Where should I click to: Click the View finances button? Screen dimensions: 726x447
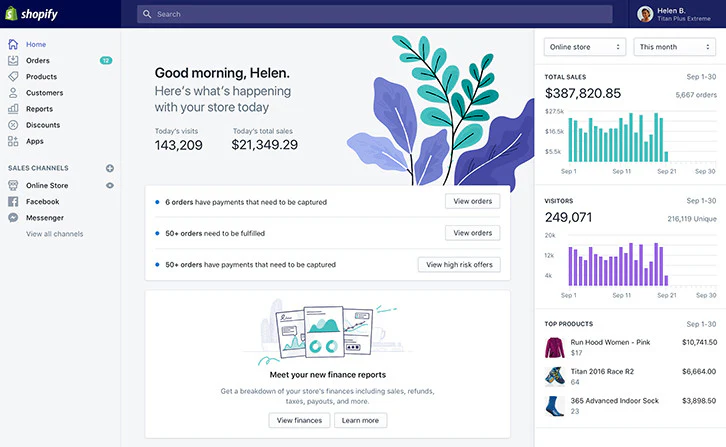click(299, 420)
